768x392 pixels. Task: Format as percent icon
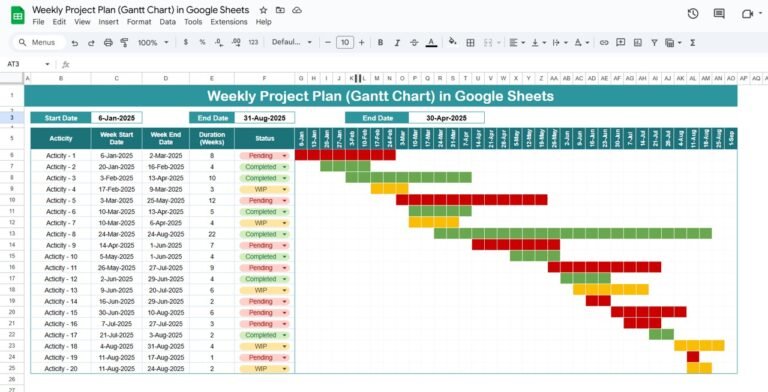pyautogui.click(x=202, y=43)
